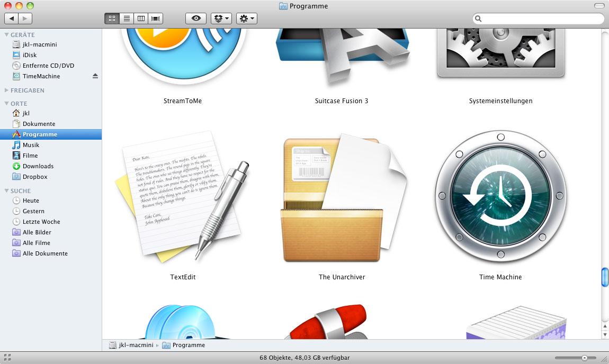
Task: Select the Systemeinstellungen gears icon
Action: point(500,53)
